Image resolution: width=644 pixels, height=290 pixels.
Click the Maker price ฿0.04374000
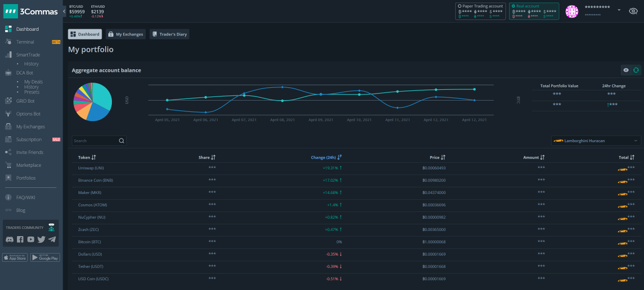434,193
